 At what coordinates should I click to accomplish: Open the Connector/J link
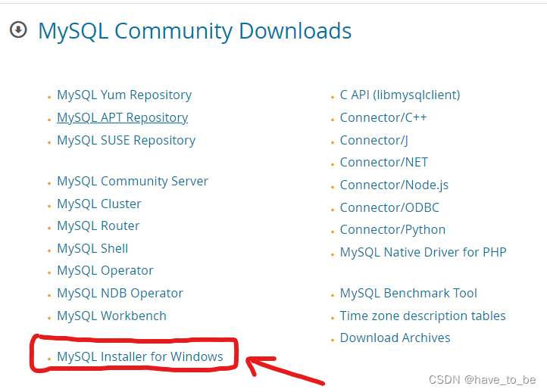tap(374, 141)
